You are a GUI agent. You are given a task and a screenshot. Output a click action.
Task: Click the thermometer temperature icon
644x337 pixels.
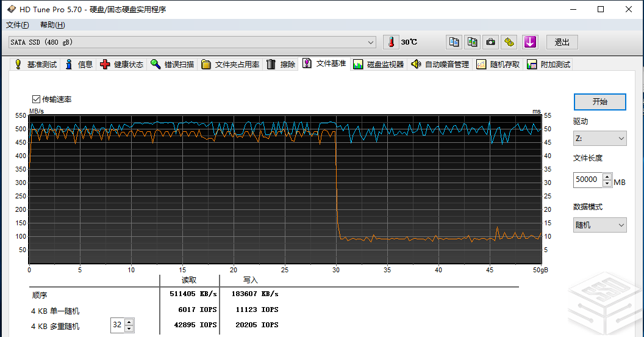[x=390, y=42]
